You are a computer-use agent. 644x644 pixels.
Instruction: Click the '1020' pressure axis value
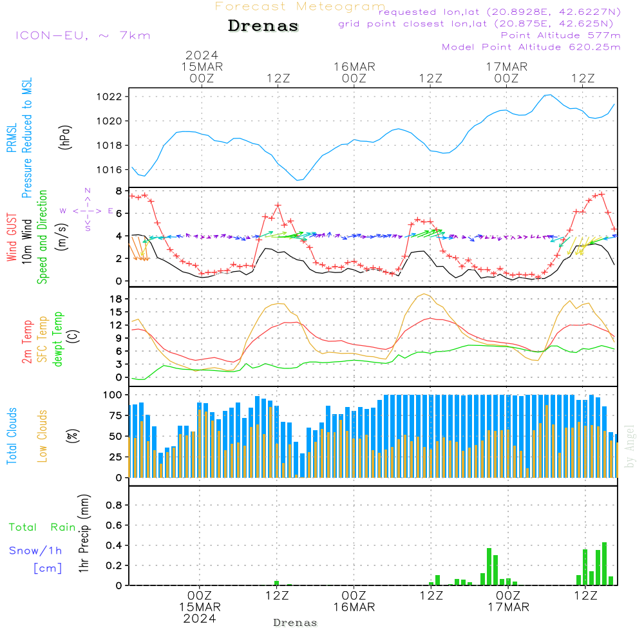(x=109, y=121)
